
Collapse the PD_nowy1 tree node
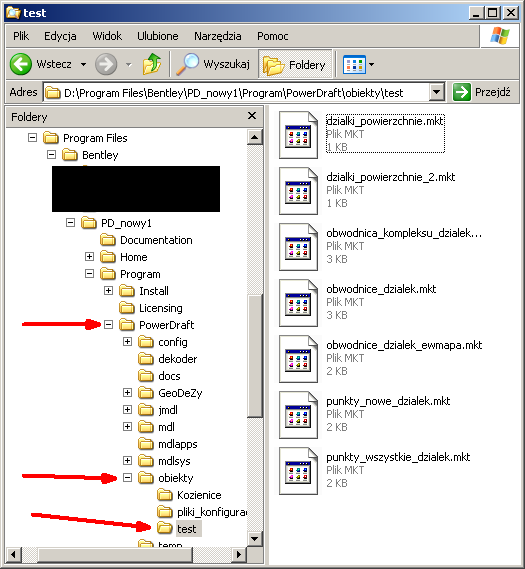coord(70,222)
